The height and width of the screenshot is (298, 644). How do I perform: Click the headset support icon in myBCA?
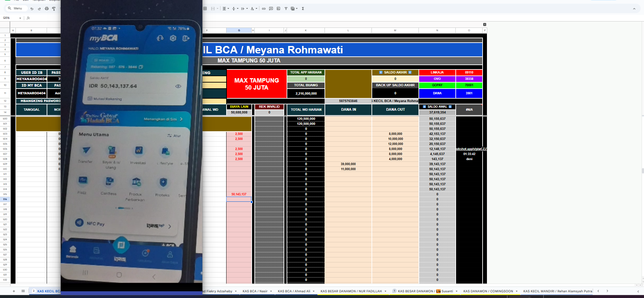coord(160,38)
